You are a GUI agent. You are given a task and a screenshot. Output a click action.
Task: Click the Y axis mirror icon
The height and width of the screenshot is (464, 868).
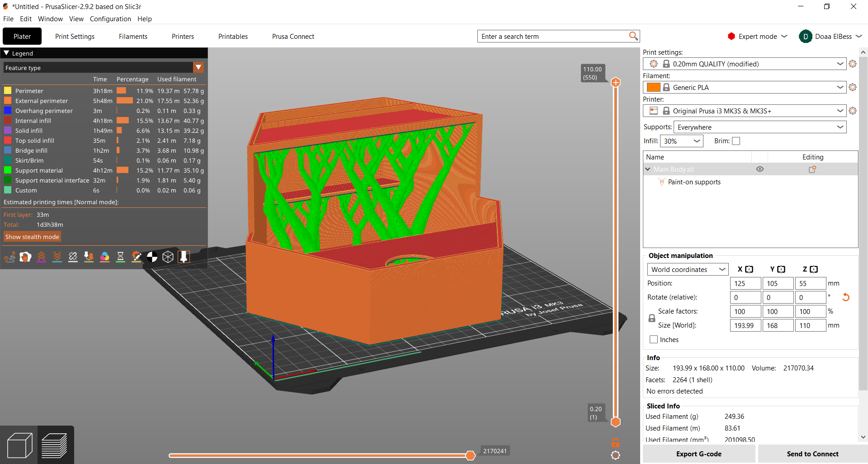click(x=781, y=269)
